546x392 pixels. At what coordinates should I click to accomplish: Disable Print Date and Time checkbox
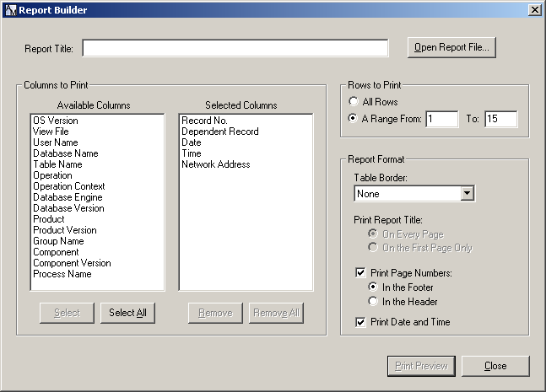click(x=360, y=322)
